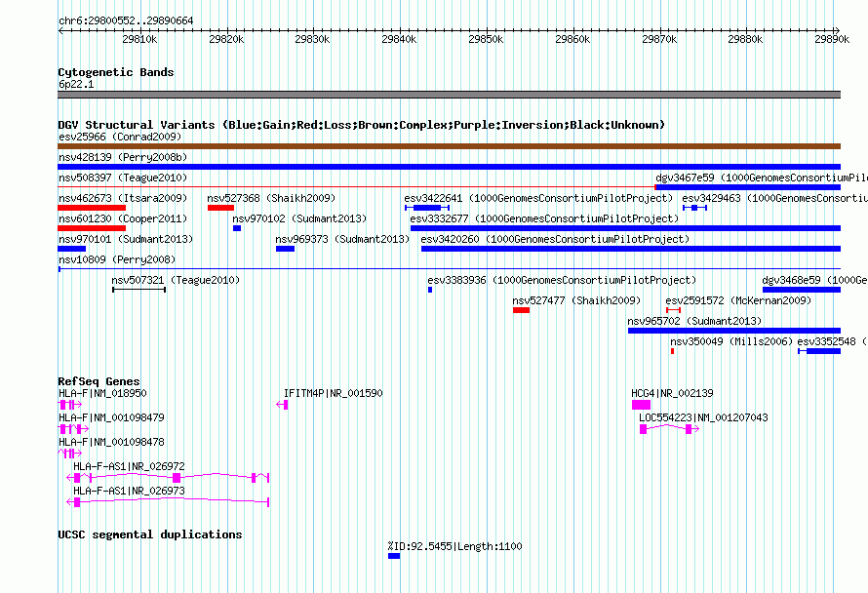The width and height of the screenshot is (868, 593).
Task: Click the Cytogenetic Bands track title
Action: (x=116, y=72)
